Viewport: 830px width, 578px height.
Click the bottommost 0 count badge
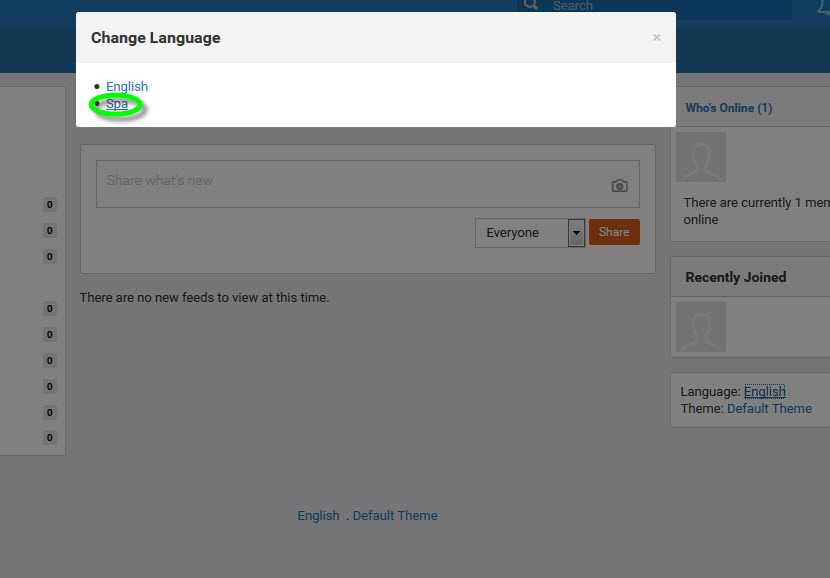tap(50, 438)
